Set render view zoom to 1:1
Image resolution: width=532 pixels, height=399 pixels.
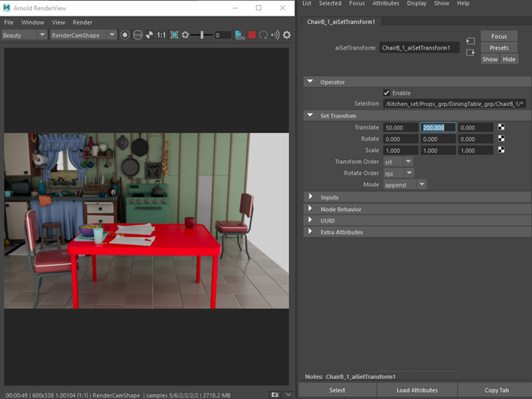click(161, 35)
